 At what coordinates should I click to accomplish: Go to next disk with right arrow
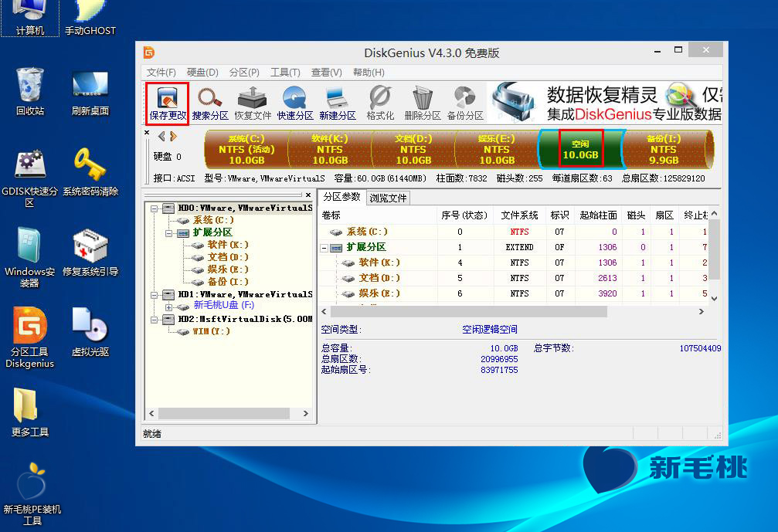(173, 137)
